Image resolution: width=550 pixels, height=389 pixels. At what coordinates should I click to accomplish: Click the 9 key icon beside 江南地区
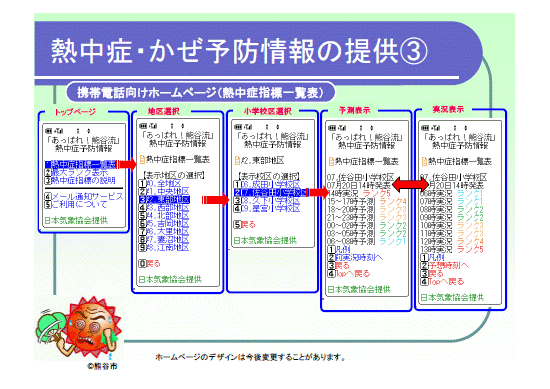[x=142, y=248]
